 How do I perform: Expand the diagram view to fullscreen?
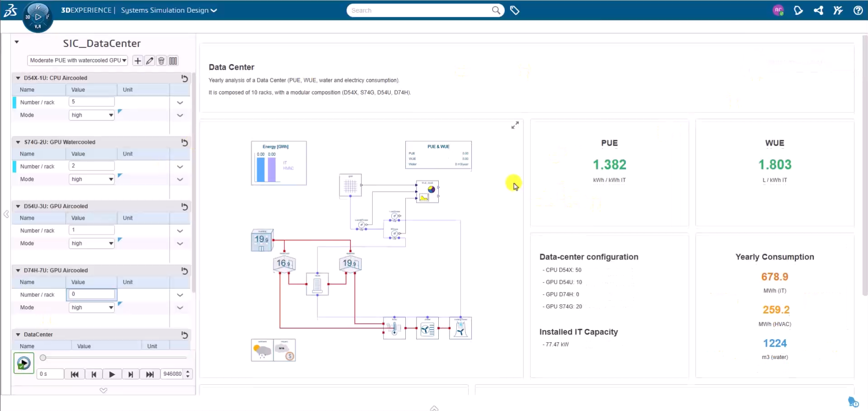(x=515, y=125)
